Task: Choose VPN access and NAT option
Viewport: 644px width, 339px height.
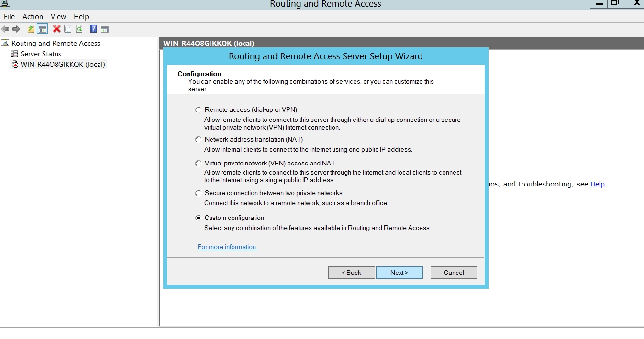Action: (199, 164)
